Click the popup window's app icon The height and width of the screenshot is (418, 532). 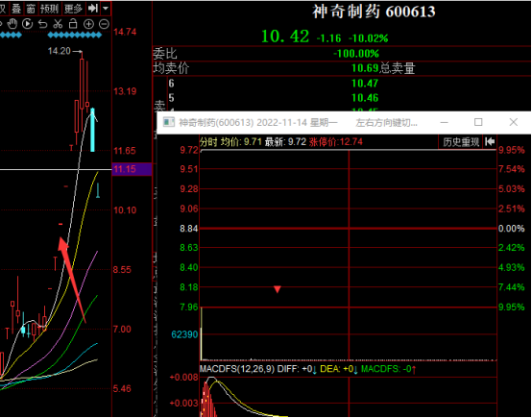169,122
